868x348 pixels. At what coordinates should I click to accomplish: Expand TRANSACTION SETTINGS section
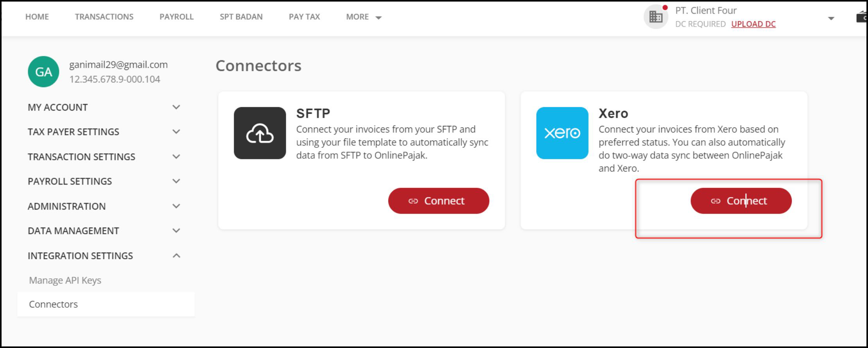pyautogui.click(x=176, y=157)
